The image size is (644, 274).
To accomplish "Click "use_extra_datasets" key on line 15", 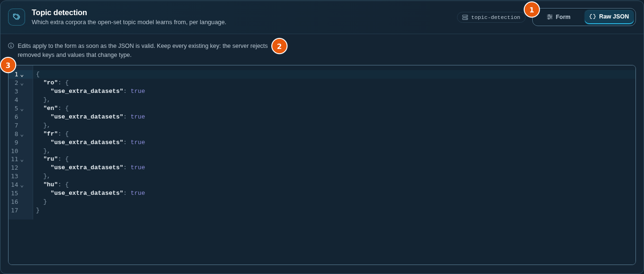I will [x=87, y=193].
